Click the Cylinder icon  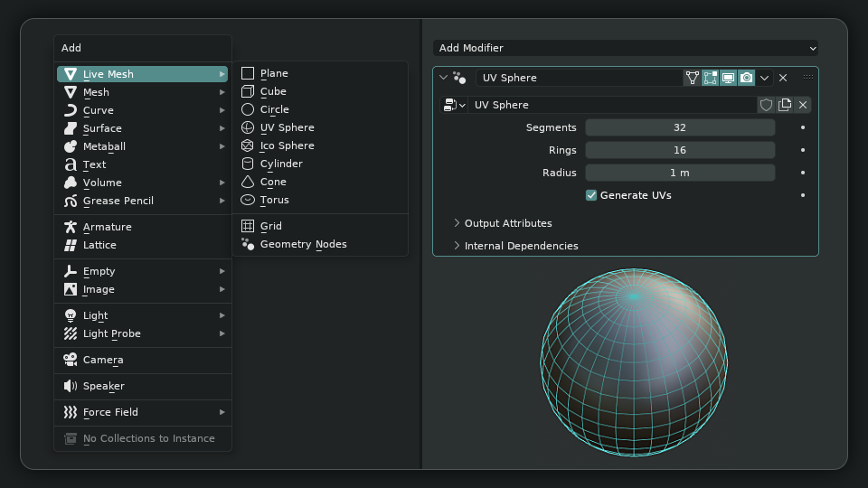point(248,164)
